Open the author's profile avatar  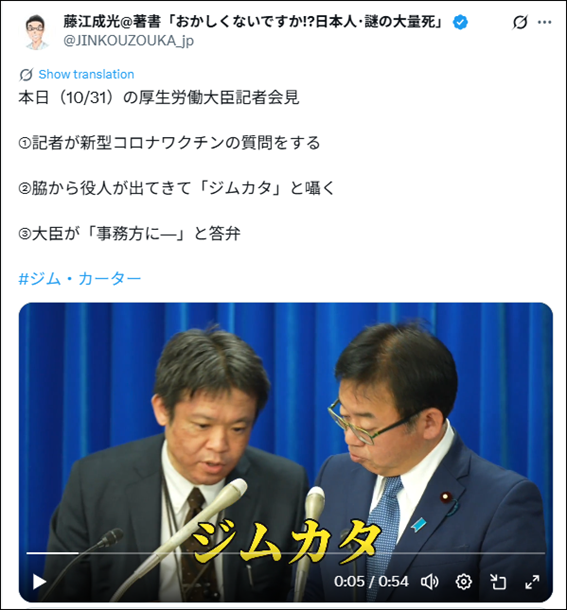click(x=36, y=32)
